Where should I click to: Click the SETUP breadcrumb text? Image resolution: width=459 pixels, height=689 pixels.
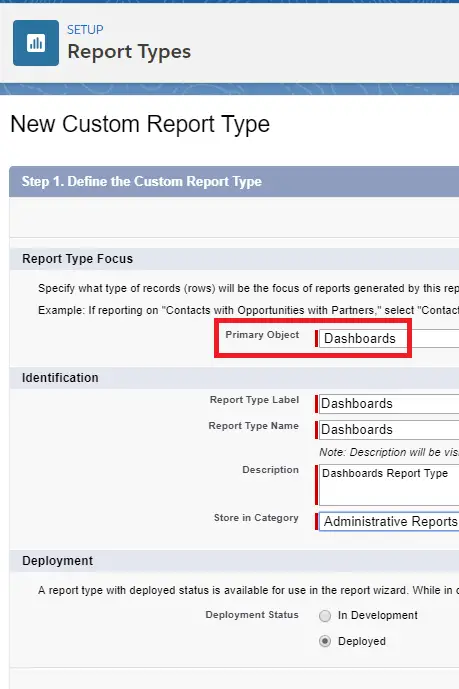coord(85,29)
